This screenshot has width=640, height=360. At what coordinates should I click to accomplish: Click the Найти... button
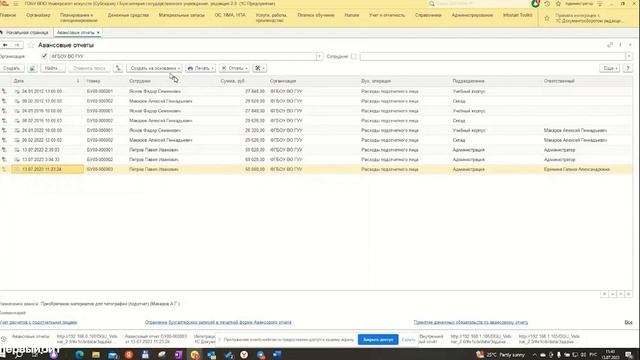(x=53, y=68)
